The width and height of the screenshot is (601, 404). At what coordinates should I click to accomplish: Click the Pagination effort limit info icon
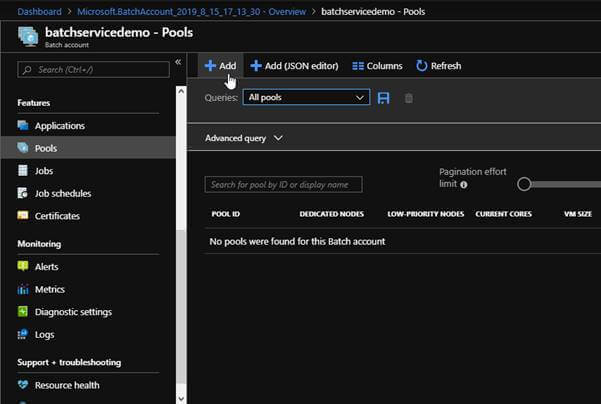pos(464,185)
